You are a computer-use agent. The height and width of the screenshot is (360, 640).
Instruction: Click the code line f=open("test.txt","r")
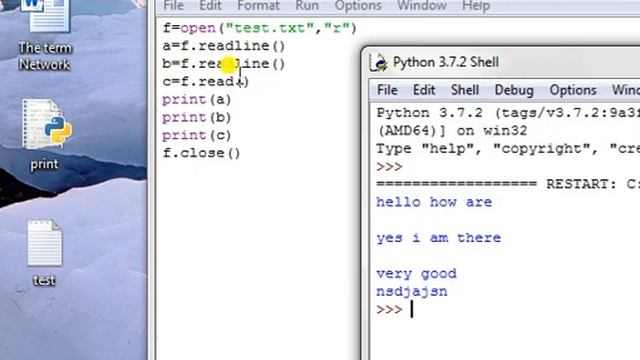coord(260,28)
